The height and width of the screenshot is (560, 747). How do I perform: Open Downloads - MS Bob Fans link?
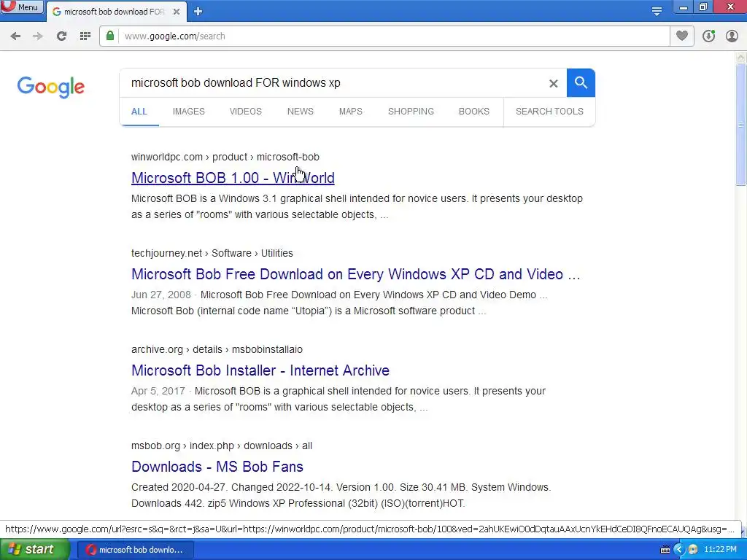pos(217,467)
